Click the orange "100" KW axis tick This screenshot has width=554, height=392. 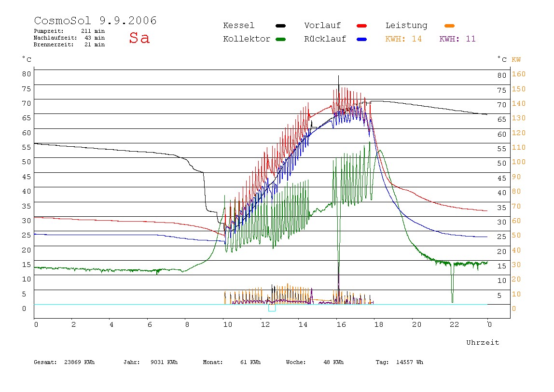tap(519, 162)
